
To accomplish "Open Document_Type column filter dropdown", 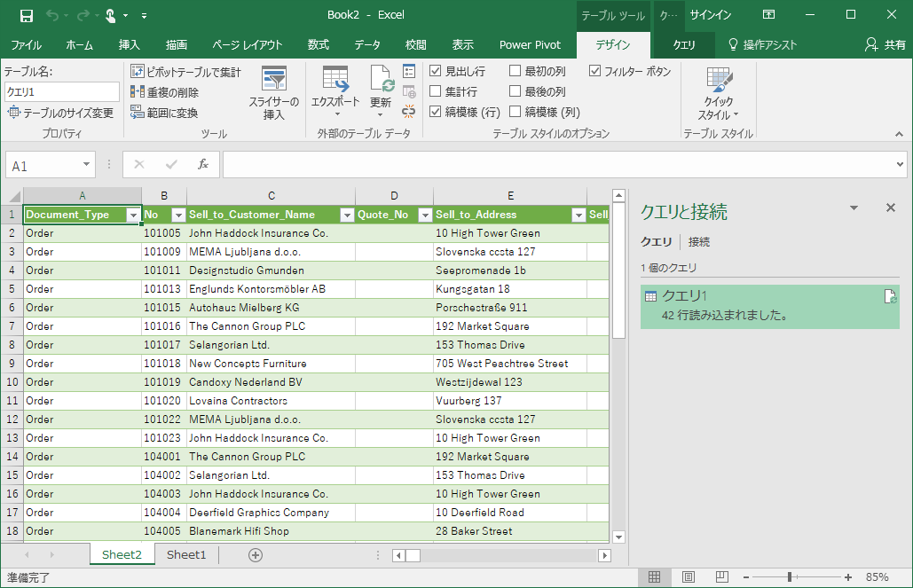I will (x=133, y=215).
